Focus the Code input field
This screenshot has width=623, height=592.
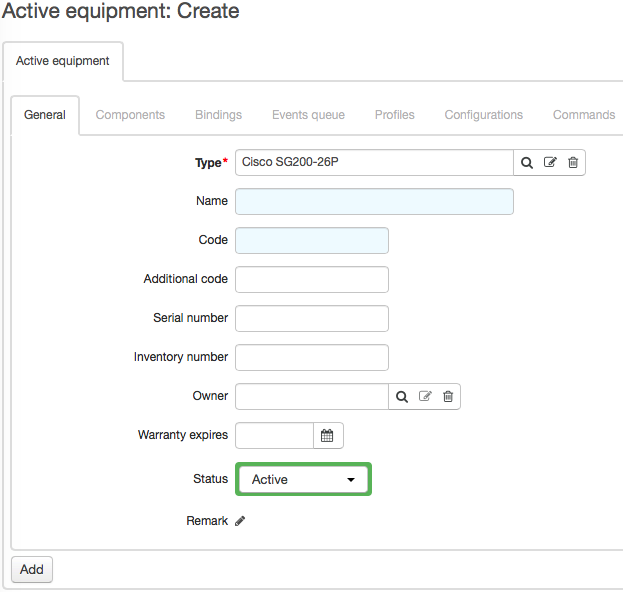click(x=312, y=240)
